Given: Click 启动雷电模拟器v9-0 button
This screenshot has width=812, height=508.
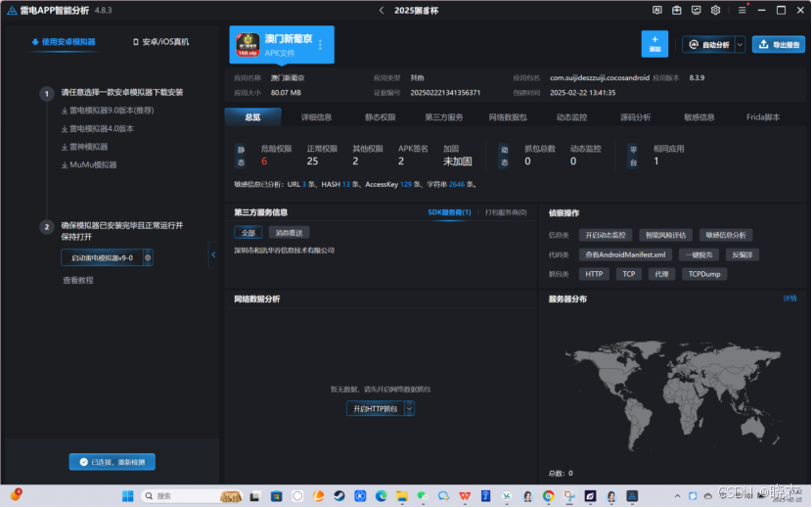Looking at the screenshot, I should click(x=102, y=257).
